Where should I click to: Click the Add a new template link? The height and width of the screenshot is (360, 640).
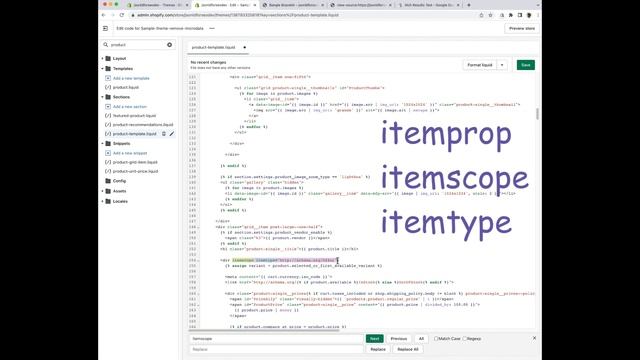(x=131, y=78)
